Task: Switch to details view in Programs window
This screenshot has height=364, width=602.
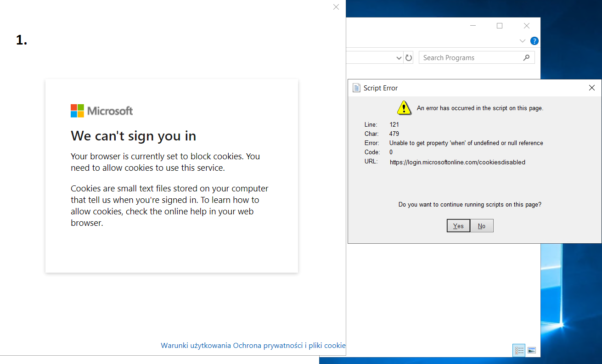Action: (519, 351)
